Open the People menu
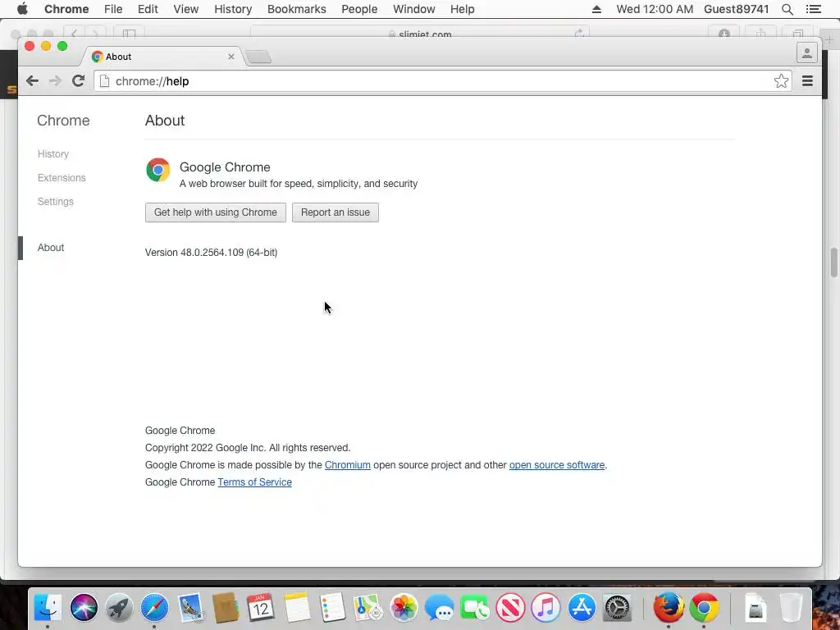Viewport: 840px width, 630px height. 359,9
